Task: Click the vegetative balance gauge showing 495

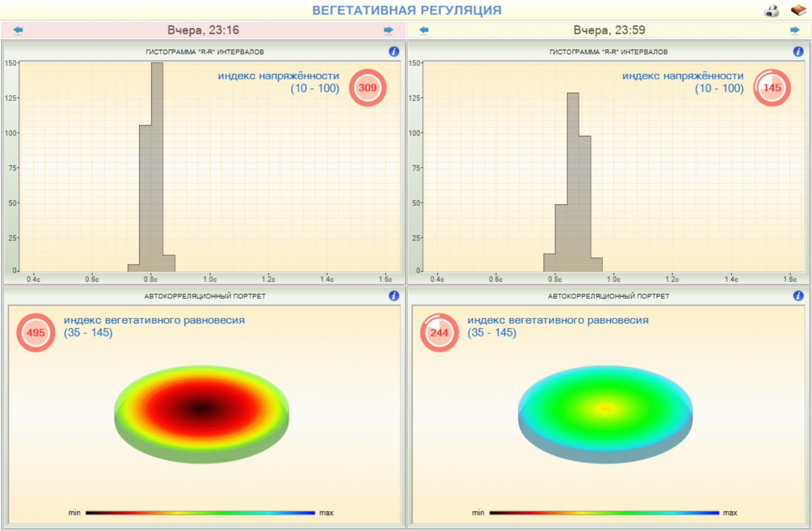Action: point(36,333)
